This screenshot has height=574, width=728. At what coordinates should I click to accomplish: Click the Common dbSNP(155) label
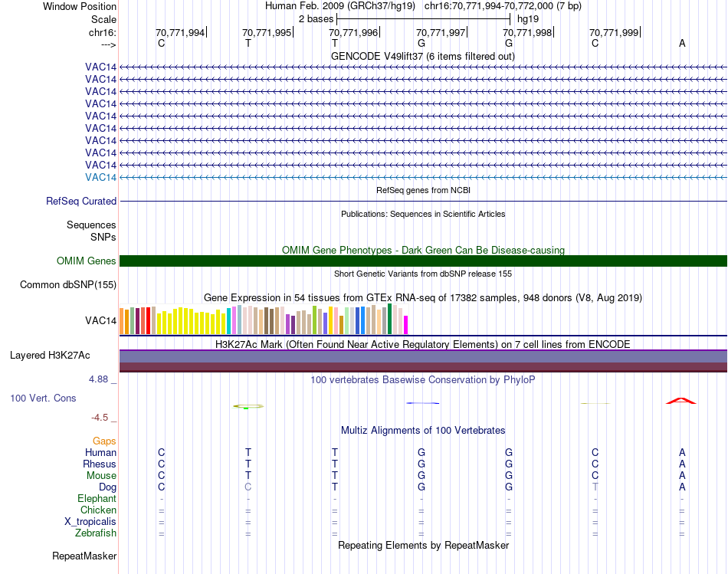pyautogui.click(x=68, y=284)
